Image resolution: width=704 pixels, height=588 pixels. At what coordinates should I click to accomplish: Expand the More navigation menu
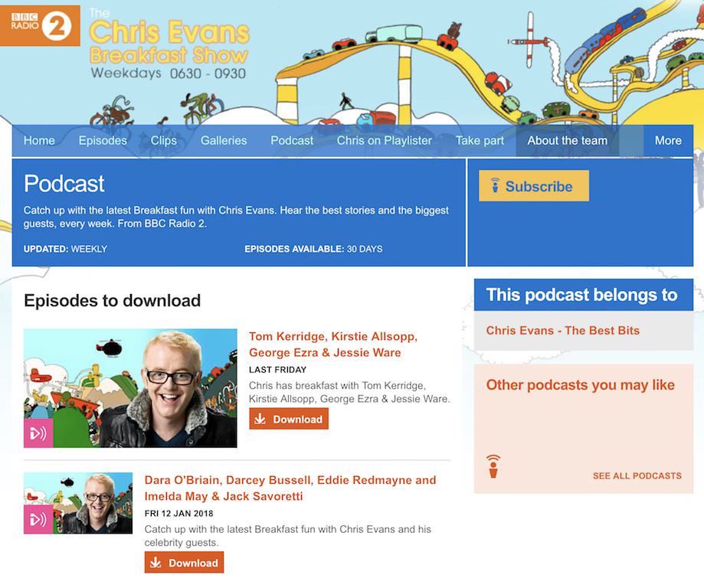coord(667,140)
